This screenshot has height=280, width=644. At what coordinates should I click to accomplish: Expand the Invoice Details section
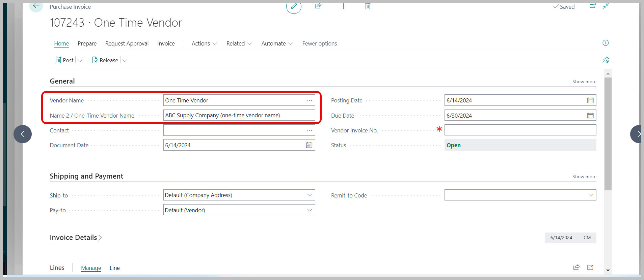[76, 238]
